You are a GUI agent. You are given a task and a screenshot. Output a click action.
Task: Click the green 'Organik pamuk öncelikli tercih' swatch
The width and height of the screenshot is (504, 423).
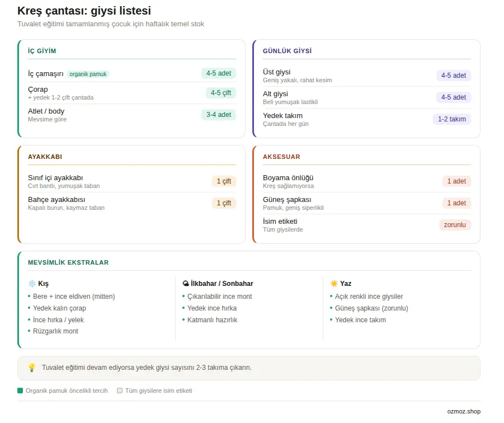tap(21, 391)
